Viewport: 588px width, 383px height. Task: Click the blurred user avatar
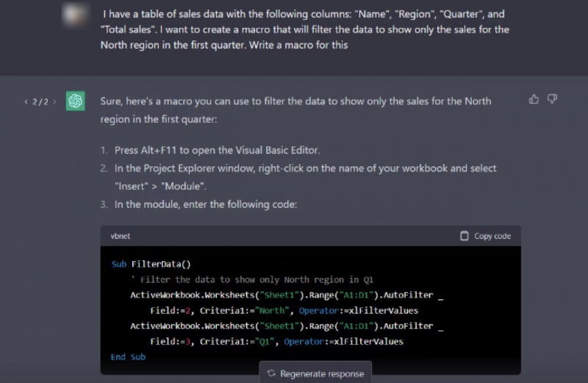(75, 15)
